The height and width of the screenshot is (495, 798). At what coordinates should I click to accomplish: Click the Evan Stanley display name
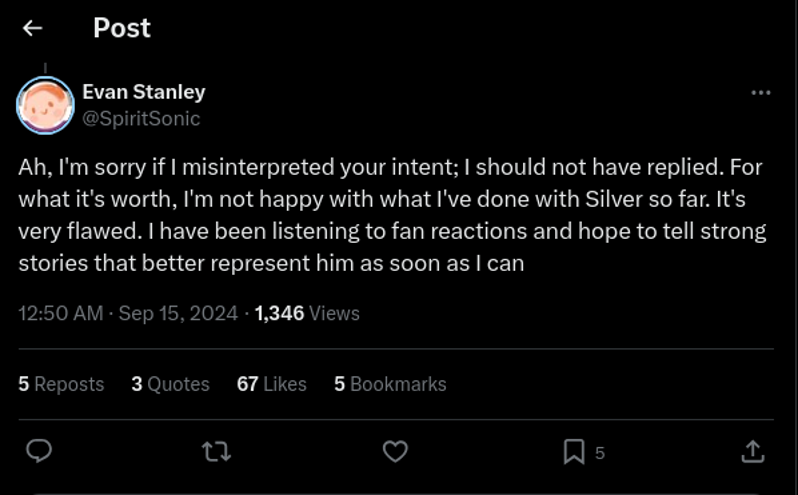coord(144,92)
